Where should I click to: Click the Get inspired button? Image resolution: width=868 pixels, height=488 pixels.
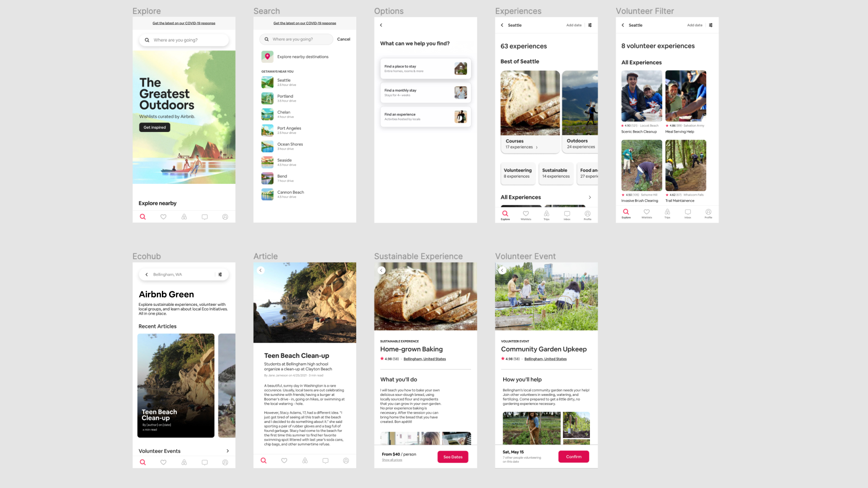coord(155,127)
